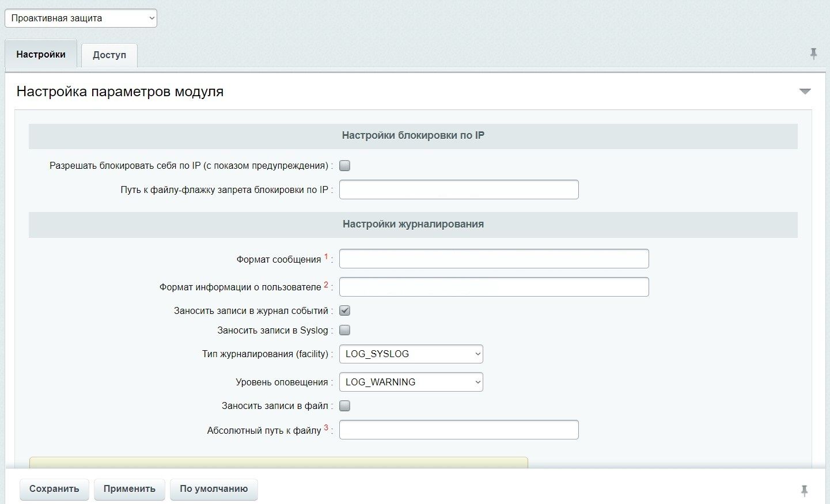Expand the 'Тип журналирования (facility)' LOG_SYSLOG dropdown
The width and height of the screenshot is (830, 504).
point(411,354)
